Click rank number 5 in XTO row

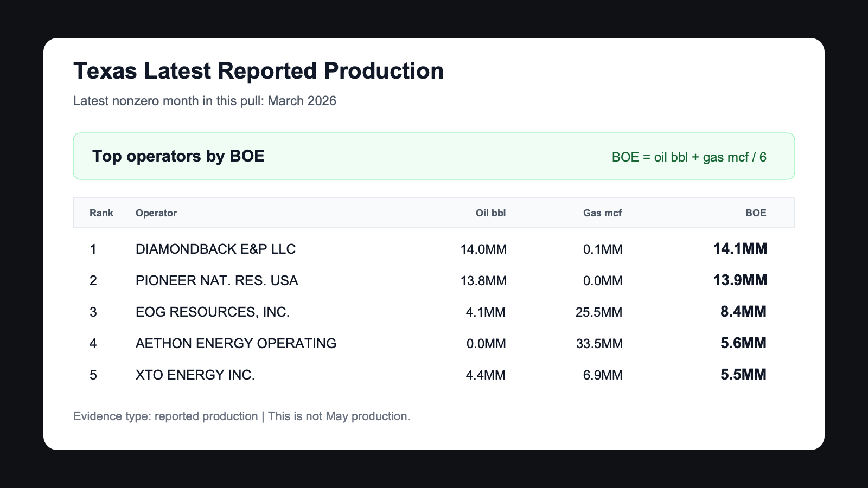click(x=93, y=375)
